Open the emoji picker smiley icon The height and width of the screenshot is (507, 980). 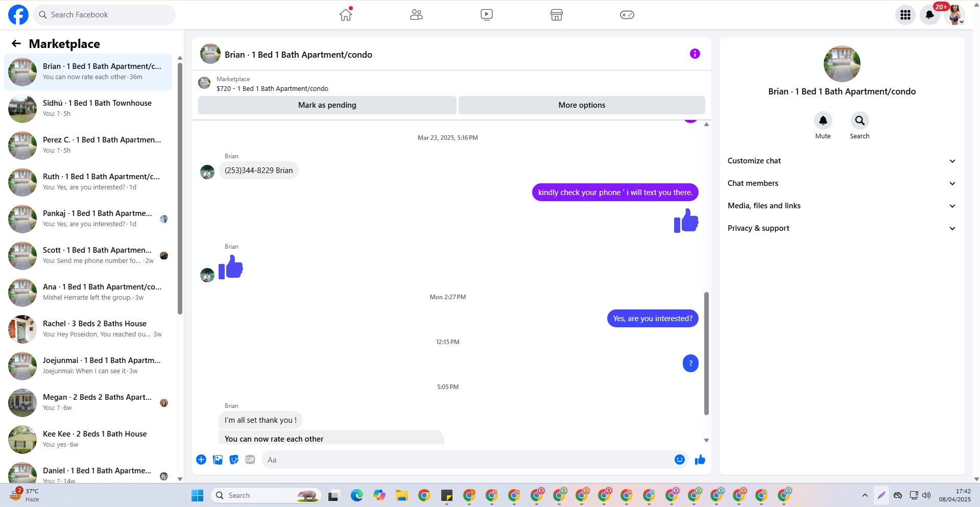click(x=679, y=460)
